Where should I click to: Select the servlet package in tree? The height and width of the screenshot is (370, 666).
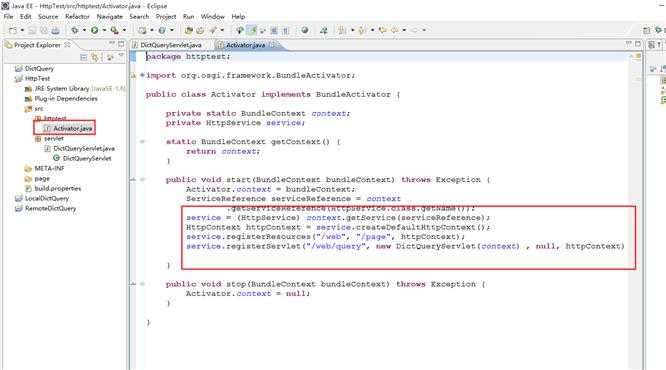point(54,138)
